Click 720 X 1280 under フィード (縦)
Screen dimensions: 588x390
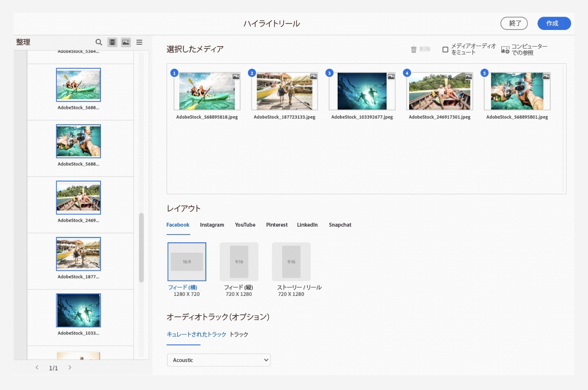tap(239, 294)
